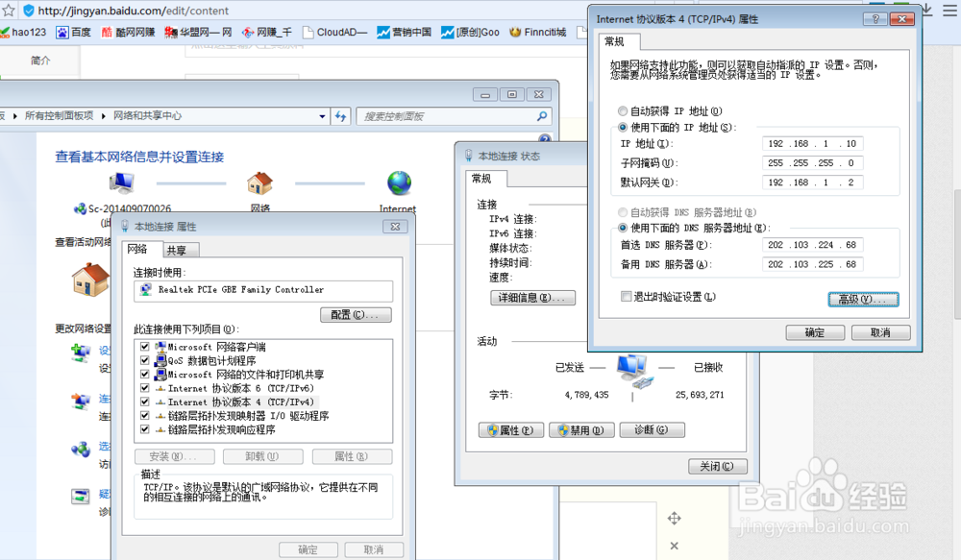Click the 禁用(D) button in 本地连接 状态
961x560 pixels.
(x=580, y=429)
